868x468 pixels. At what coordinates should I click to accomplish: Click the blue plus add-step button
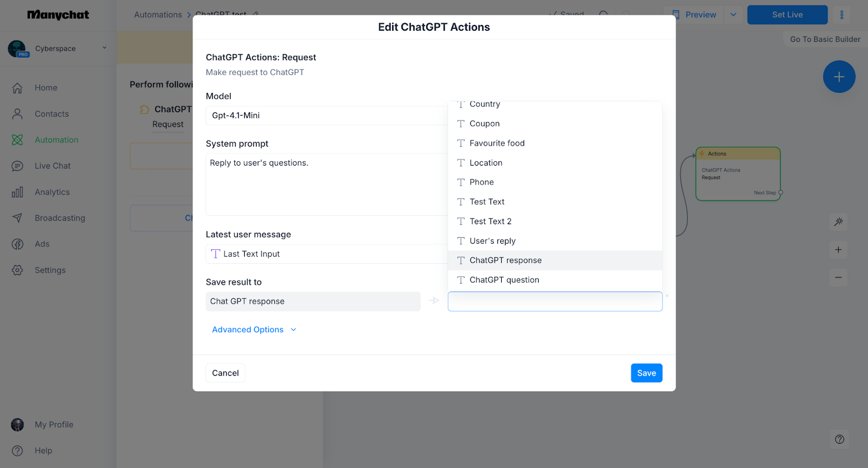839,77
